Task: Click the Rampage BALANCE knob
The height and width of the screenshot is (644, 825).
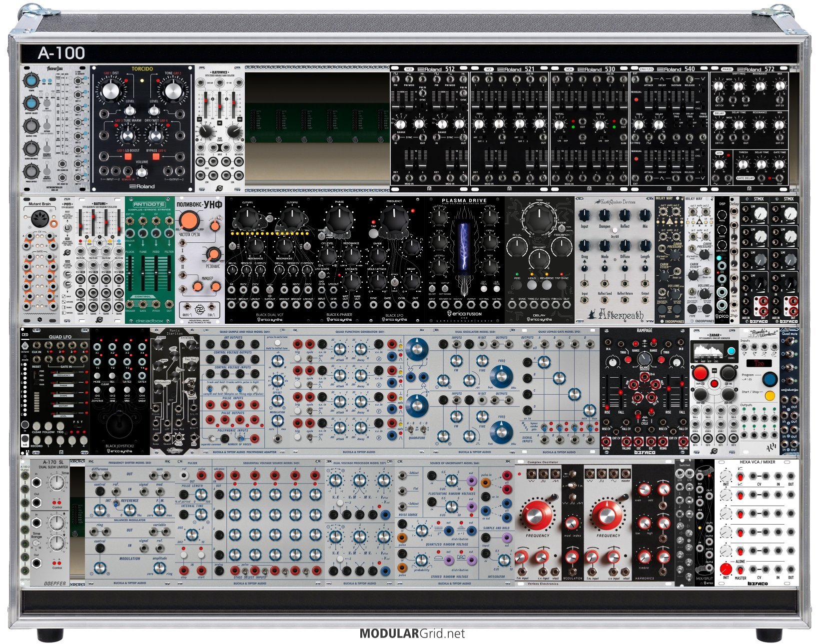Action: click(x=645, y=359)
